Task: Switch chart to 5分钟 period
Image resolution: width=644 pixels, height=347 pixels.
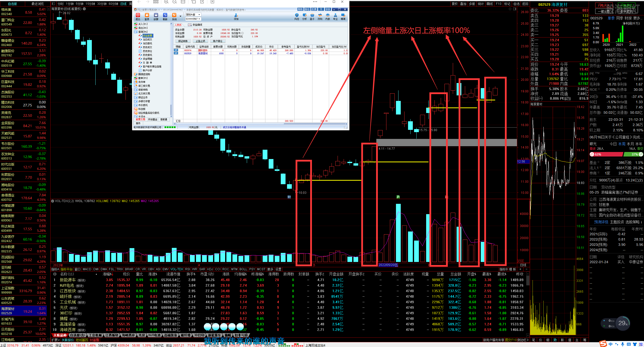Action: 79,4
